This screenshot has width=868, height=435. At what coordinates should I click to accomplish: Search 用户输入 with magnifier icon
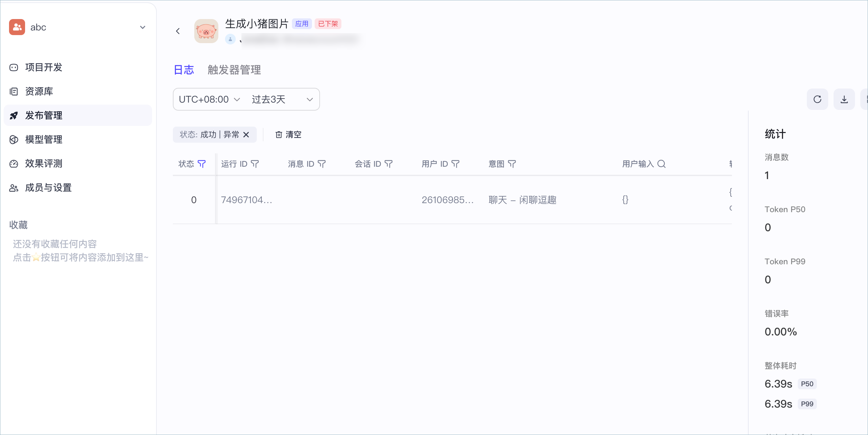click(x=661, y=164)
